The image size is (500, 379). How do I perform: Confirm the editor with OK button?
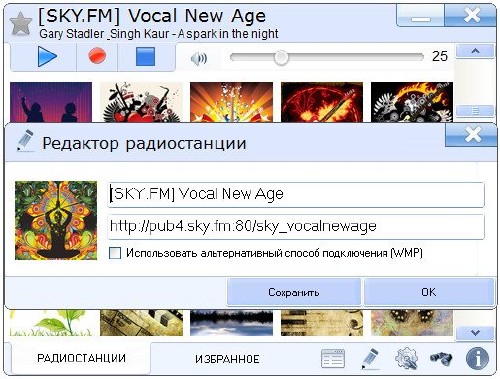click(429, 292)
